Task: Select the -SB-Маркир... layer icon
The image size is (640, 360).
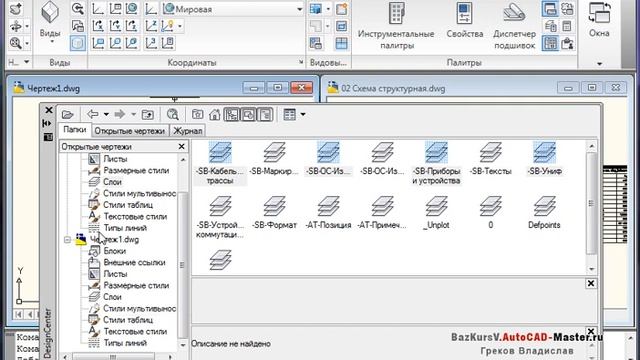Action: [274, 152]
